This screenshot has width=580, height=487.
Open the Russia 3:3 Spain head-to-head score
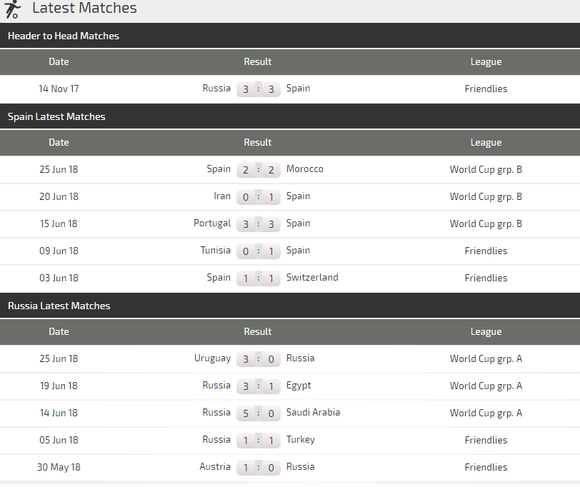point(258,89)
